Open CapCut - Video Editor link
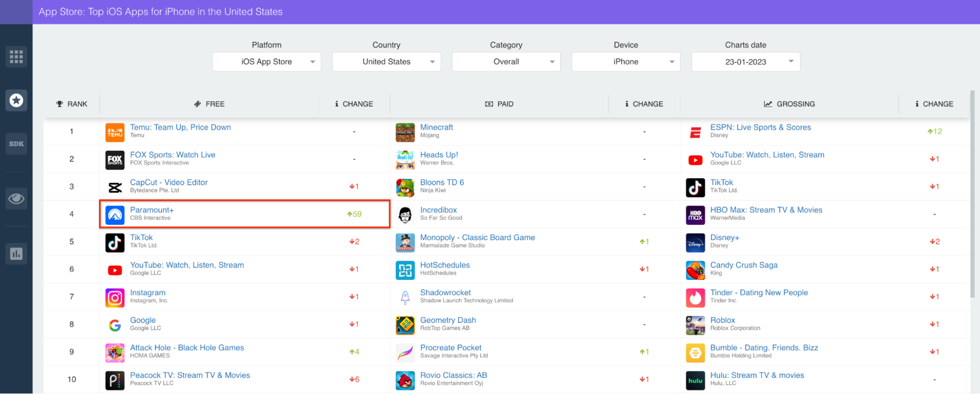Image resolution: width=980 pixels, height=394 pixels. (169, 182)
